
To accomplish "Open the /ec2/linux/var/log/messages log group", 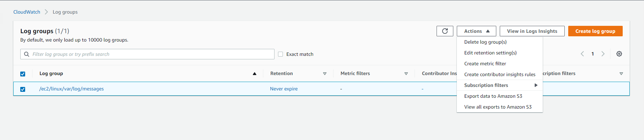I will (72, 89).
